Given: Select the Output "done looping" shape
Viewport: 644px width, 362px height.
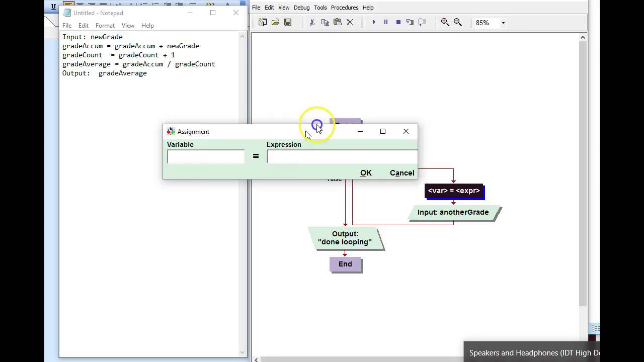Looking at the screenshot, I should [x=345, y=238].
